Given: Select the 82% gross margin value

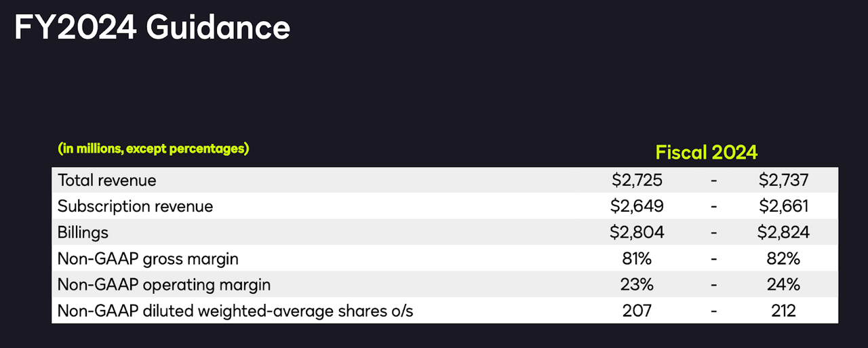Looking at the screenshot, I should (784, 258).
